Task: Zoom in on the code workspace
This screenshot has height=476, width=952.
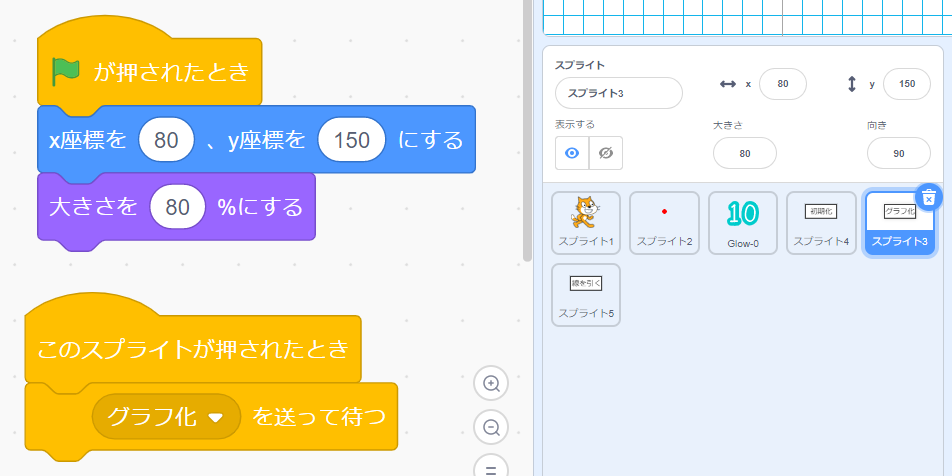Action: pyautogui.click(x=491, y=384)
